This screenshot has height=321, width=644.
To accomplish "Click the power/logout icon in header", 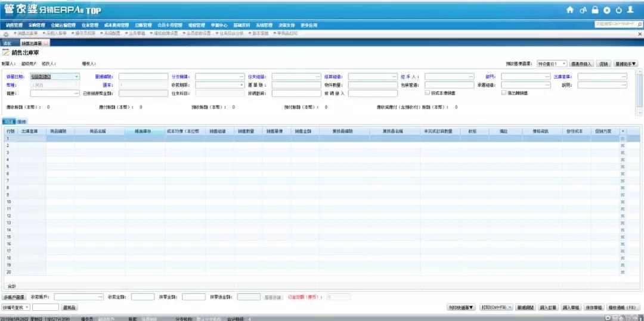I will point(619,10).
